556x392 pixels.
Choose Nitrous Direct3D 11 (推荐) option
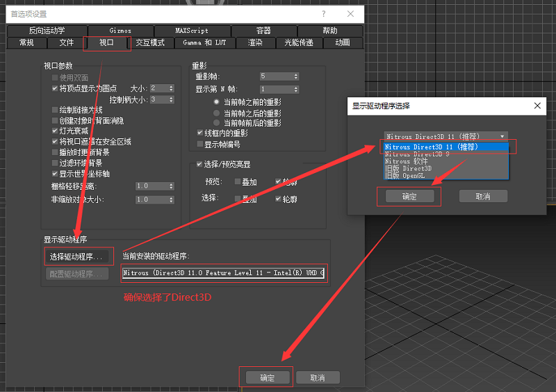pos(446,147)
